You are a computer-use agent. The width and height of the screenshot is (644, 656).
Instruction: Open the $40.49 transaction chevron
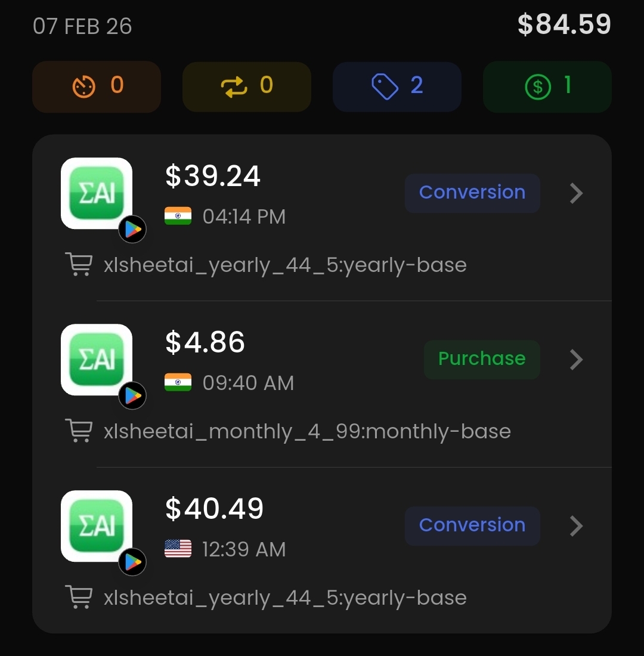coord(576,526)
